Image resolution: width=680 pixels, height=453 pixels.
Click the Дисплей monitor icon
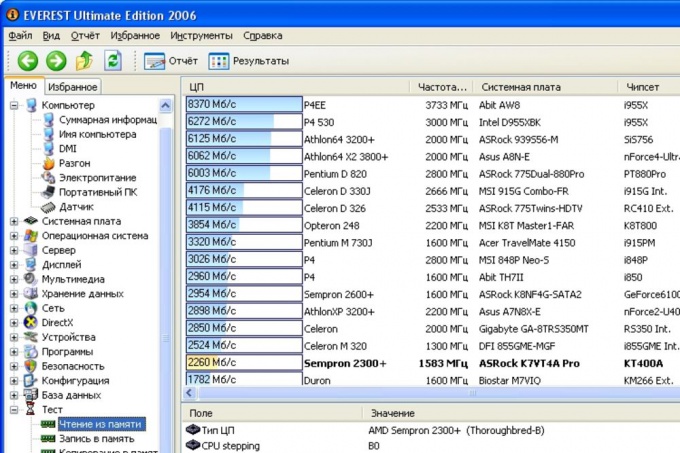pyautogui.click(x=31, y=264)
